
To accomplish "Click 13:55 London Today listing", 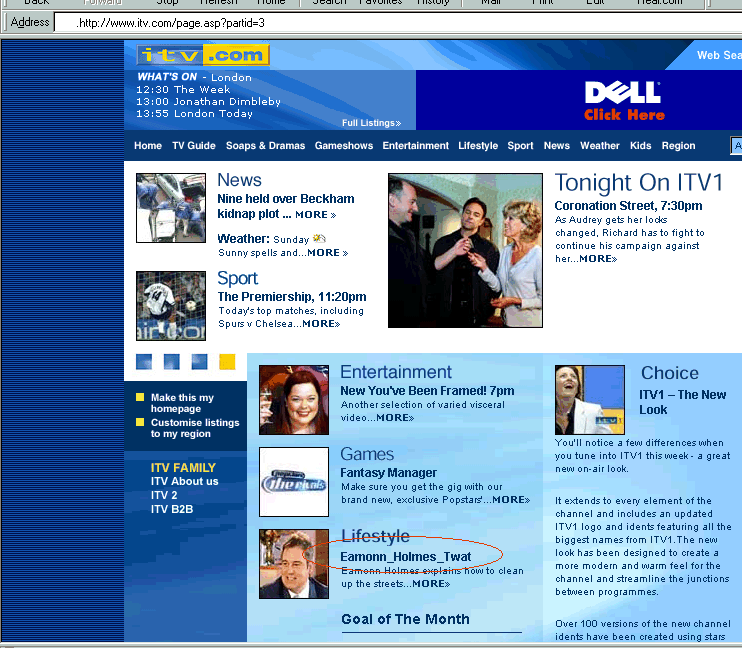I will 194,114.
